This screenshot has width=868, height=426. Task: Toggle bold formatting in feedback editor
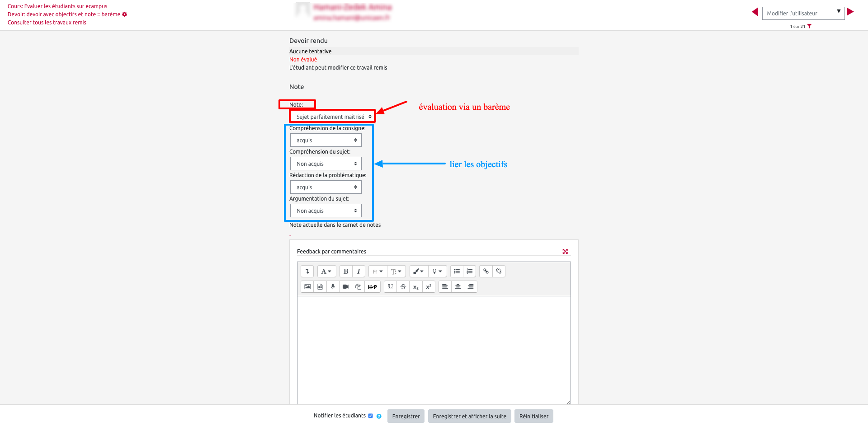346,272
